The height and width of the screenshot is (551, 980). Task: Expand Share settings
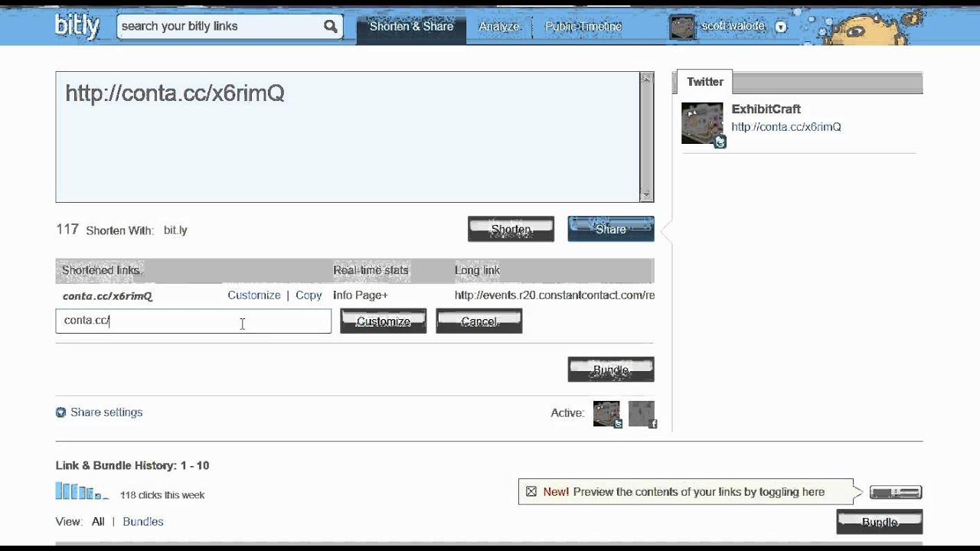pos(106,412)
